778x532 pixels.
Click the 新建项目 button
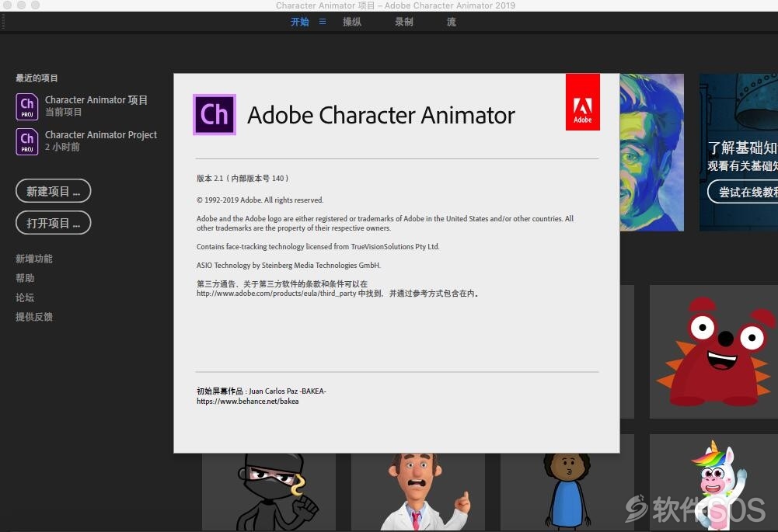click(53, 191)
